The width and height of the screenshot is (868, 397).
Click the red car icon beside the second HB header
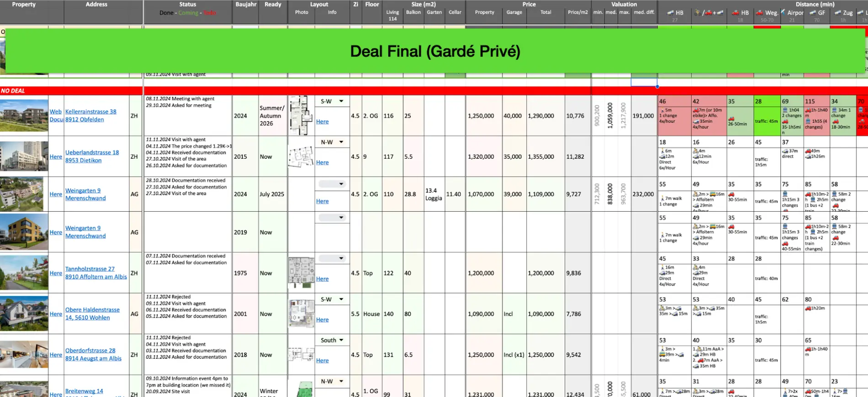(736, 13)
